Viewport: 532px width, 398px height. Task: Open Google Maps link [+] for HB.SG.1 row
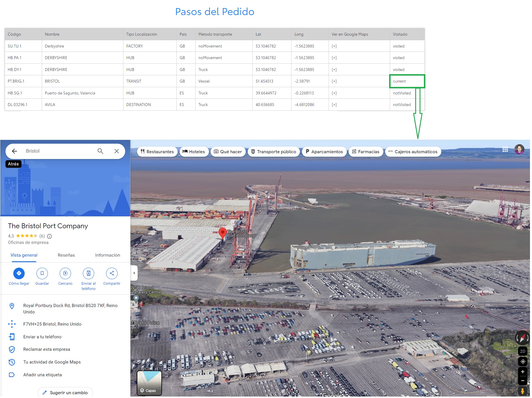pos(334,93)
